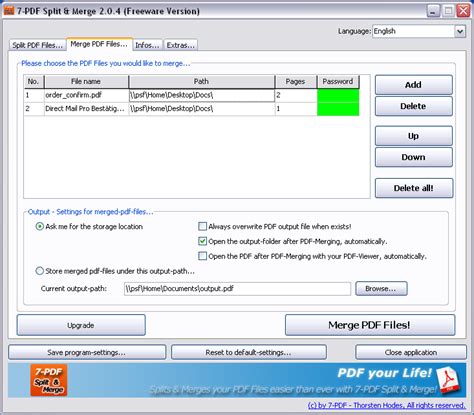
Task: Enable Open the PDF with PDF-Viewer checkbox
Action: coord(202,256)
